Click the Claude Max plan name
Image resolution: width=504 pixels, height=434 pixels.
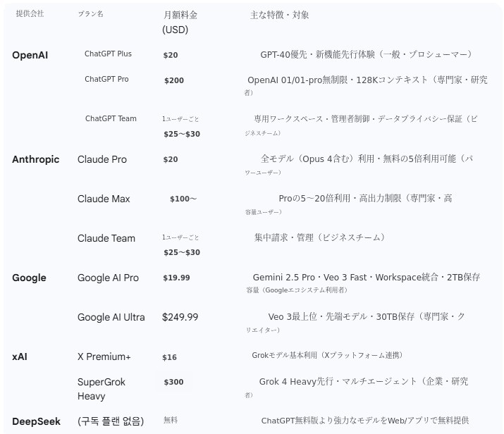(104, 199)
